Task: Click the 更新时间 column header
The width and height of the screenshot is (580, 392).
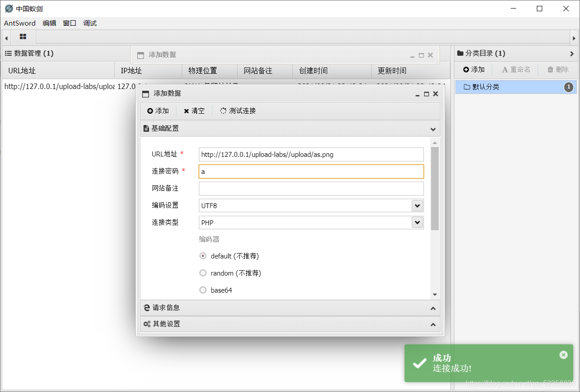Action: (411, 71)
